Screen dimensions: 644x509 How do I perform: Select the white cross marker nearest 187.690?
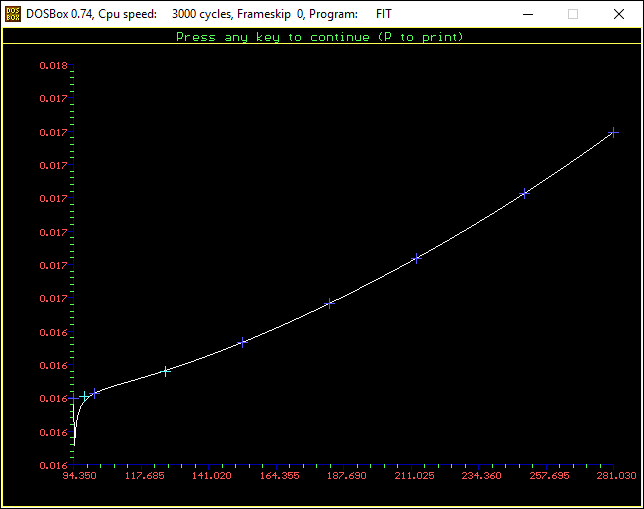(329, 303)
